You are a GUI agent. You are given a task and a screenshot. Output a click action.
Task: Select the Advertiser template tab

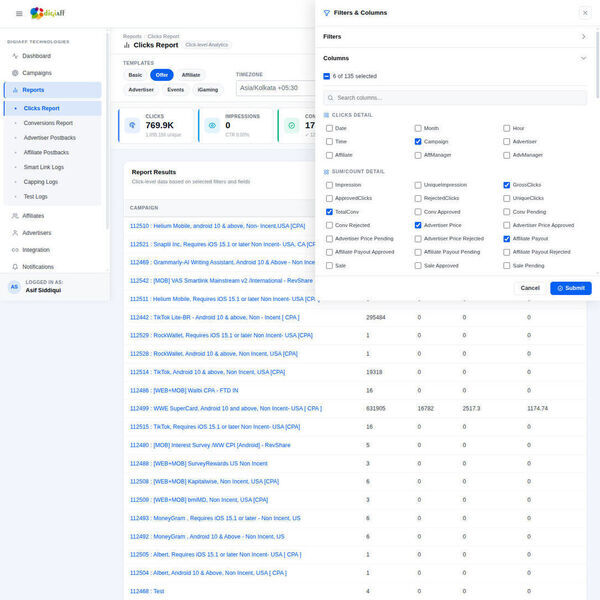[x=141, y=90]
